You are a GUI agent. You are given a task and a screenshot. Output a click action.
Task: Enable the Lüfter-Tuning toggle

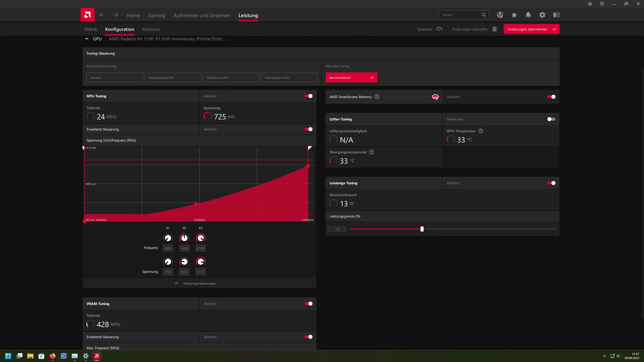pos(551,119)
